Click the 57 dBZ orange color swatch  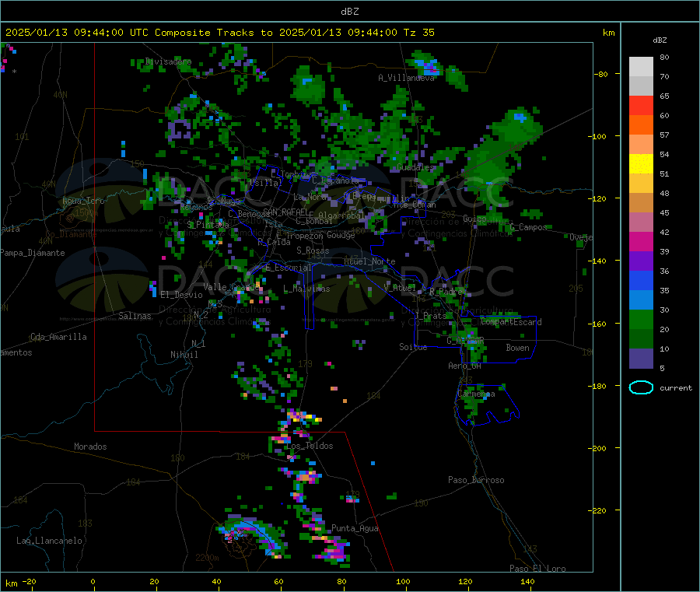point(641,125)
